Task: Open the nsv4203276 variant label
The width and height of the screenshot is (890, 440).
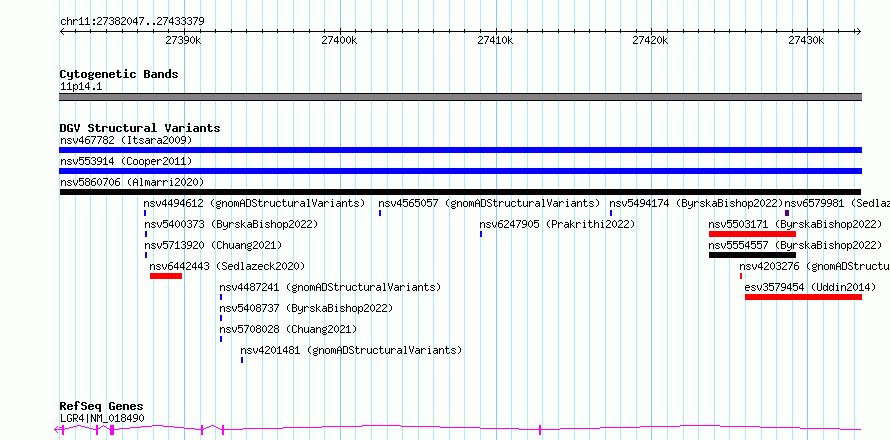Action: 815,266
